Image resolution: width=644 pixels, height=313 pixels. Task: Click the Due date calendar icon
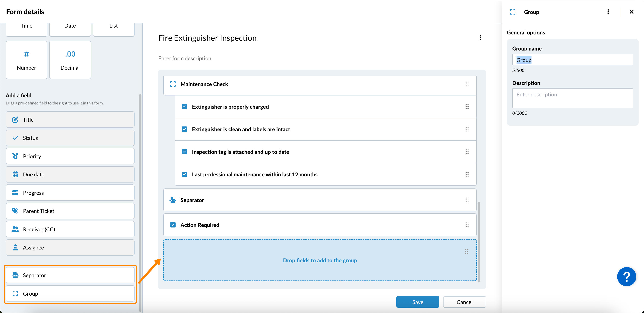coord(15,174)
